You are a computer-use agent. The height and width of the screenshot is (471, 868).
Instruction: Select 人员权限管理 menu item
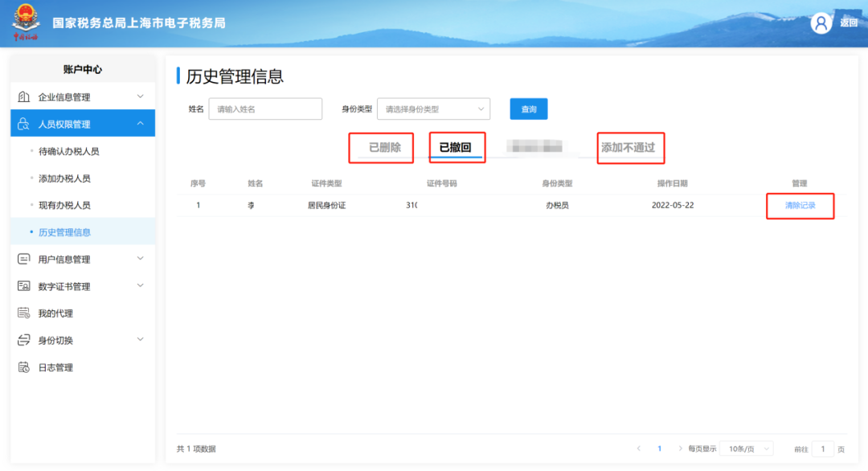click(83, 124)
